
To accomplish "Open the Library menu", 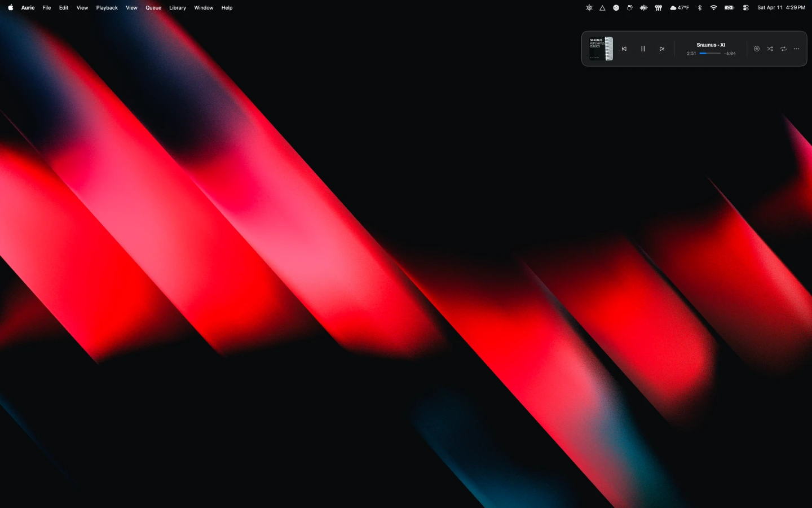I will pos(178,8).
